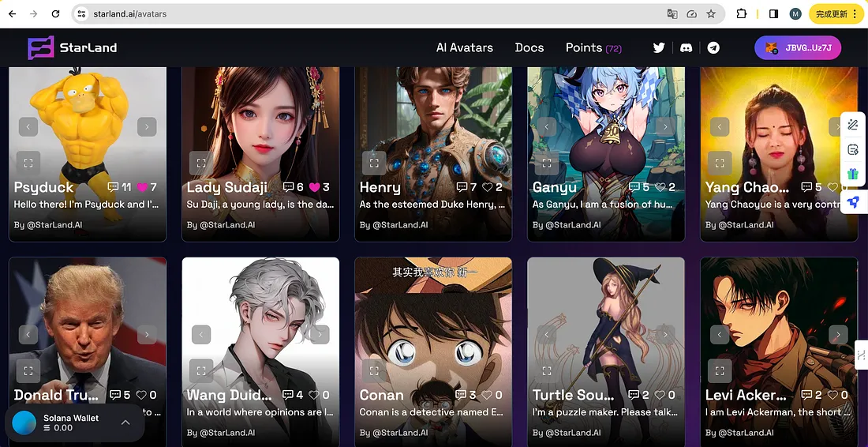Like Donald Trump with heart icon
The image size is (868, 447).
(x=141, y=395)
